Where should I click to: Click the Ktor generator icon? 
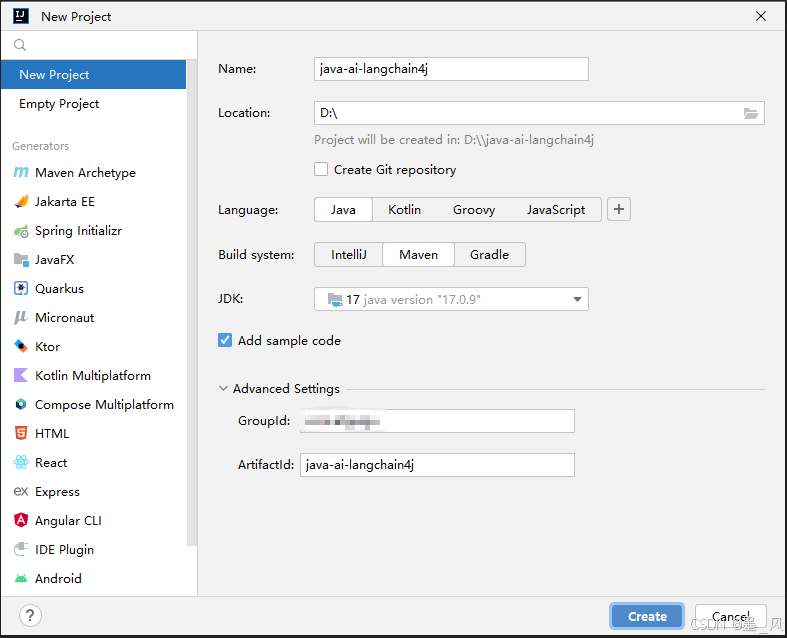[21, 346]
